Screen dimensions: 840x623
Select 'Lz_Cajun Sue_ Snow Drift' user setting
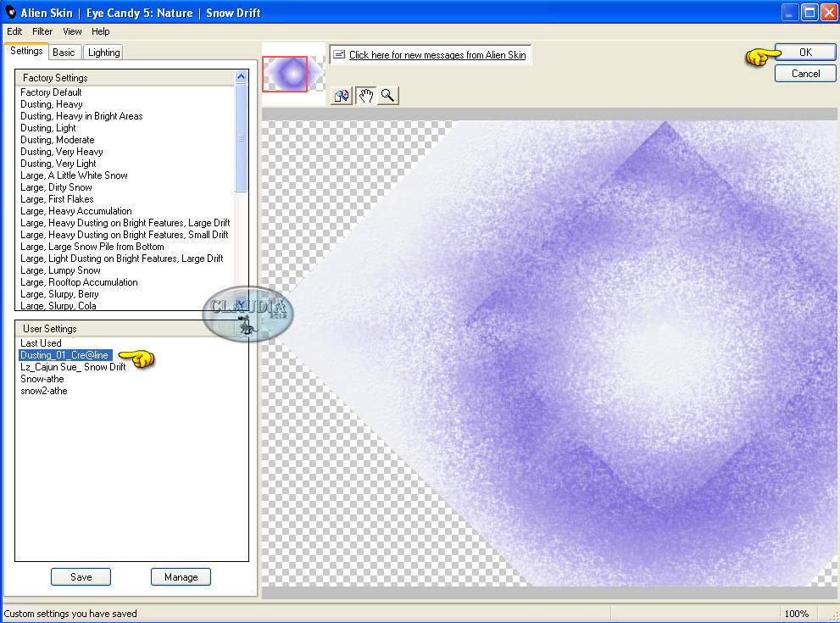pyautogui.click(x=73, y=366)
